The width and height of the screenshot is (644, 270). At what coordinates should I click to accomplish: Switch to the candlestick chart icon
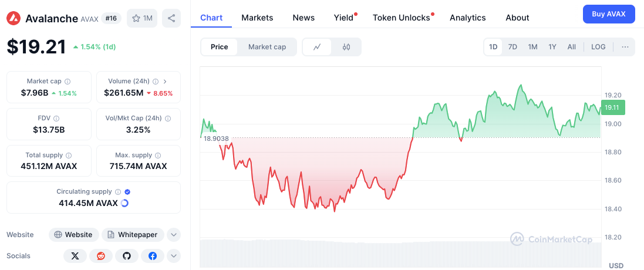tap(346, 47)
